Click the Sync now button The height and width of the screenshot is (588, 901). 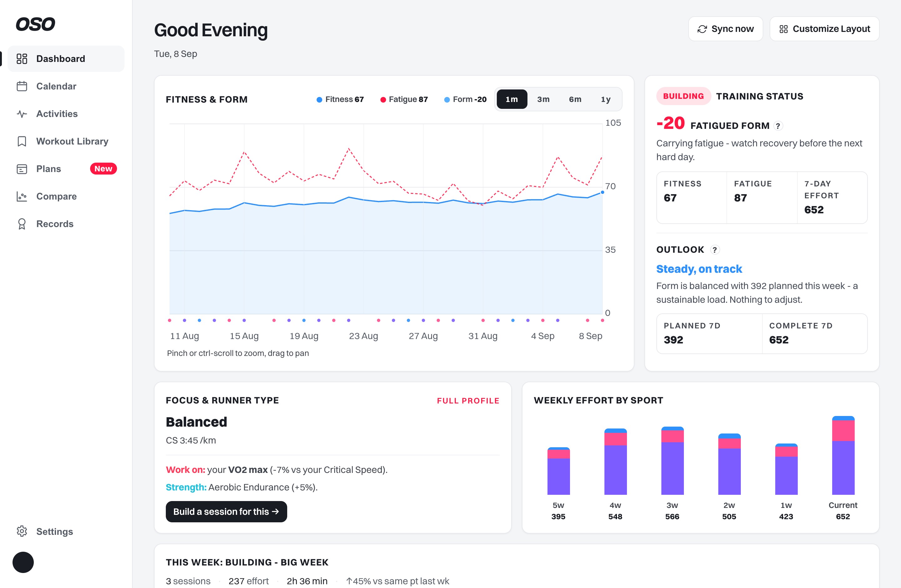[x=725, y=29]
